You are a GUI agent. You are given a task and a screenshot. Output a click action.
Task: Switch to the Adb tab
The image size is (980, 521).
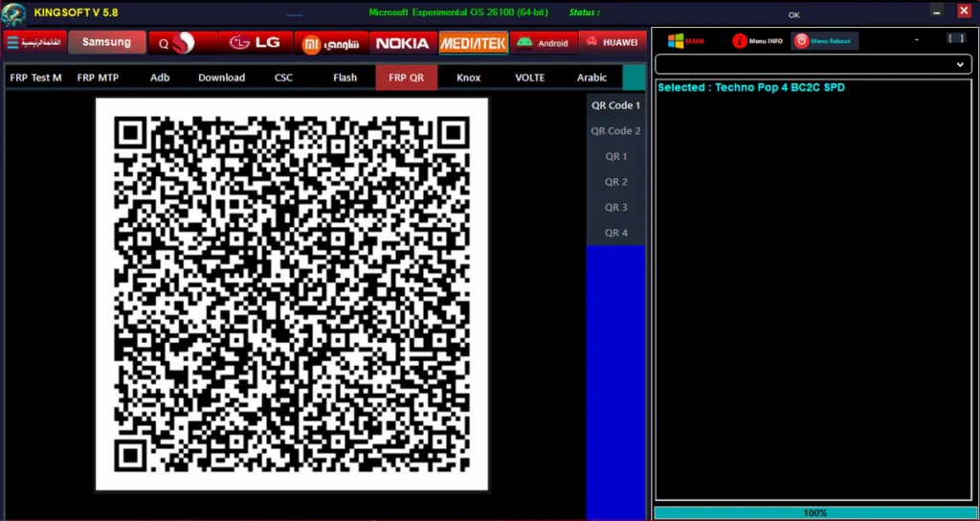(160, 78)
